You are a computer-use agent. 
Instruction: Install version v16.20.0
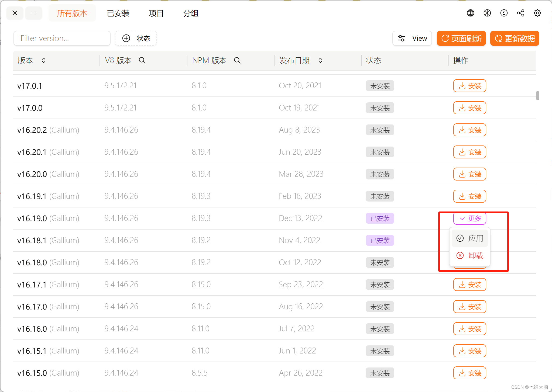[469, 174]
